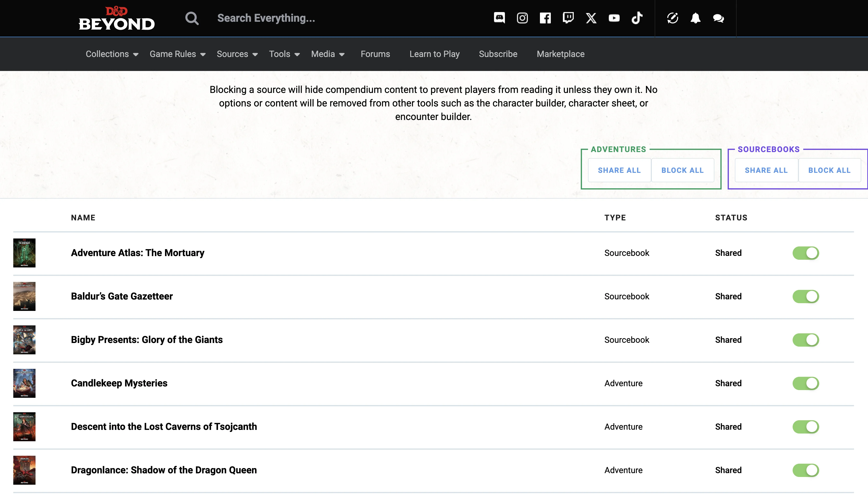Image resolution: width=868 pixels, height=497 pixels.
Task: Click the NAME column header
Action: tap(83, 218)
